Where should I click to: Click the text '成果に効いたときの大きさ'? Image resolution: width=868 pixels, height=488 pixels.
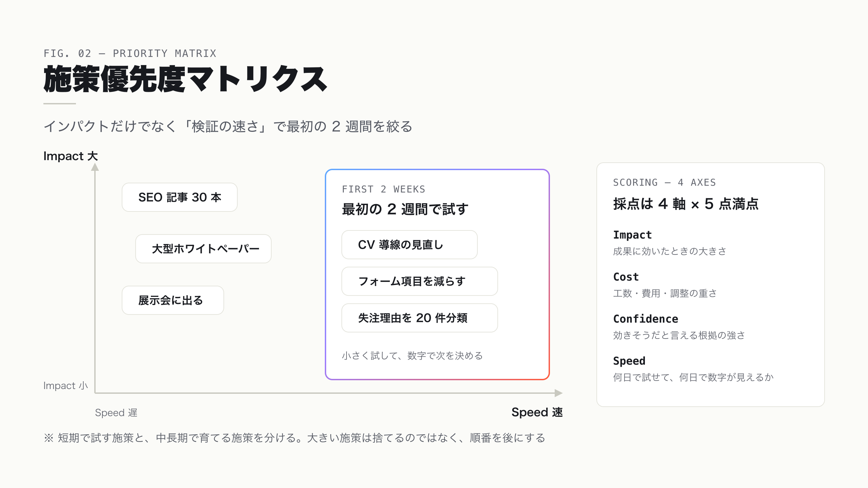[670, 251]
